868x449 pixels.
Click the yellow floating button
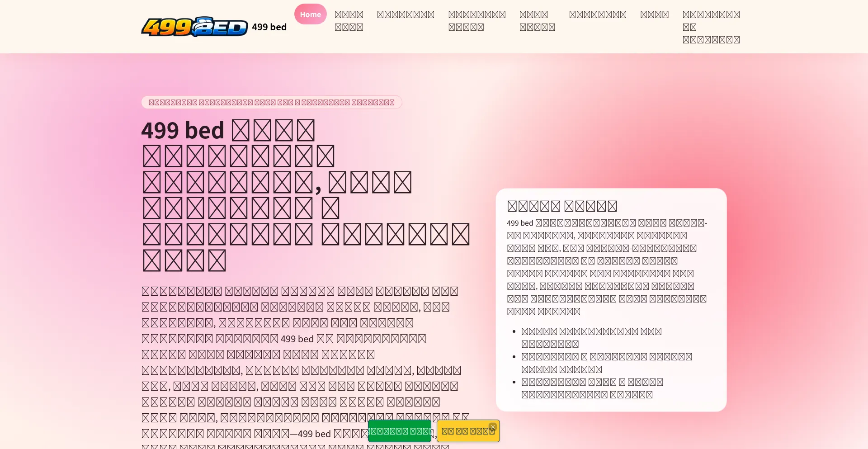tap(468, 431)
